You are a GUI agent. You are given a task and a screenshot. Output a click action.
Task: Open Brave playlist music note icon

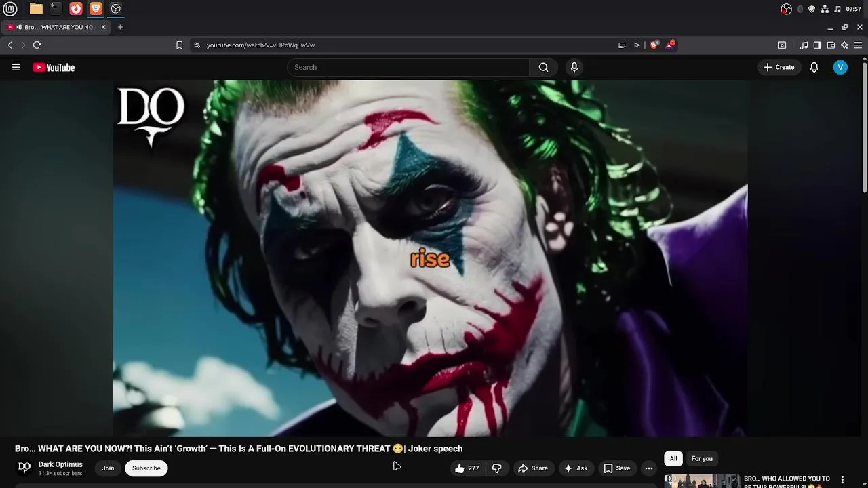pyautogui.click(x=804, y=45)
